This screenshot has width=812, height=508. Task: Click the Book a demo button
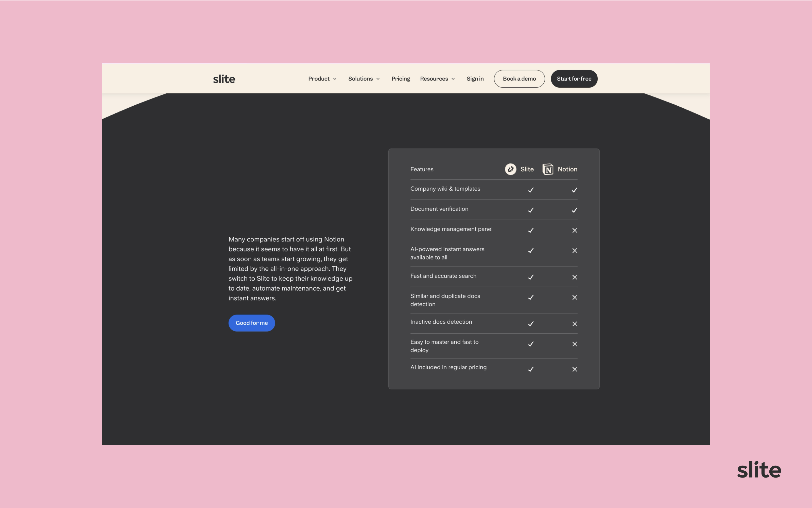519,78
